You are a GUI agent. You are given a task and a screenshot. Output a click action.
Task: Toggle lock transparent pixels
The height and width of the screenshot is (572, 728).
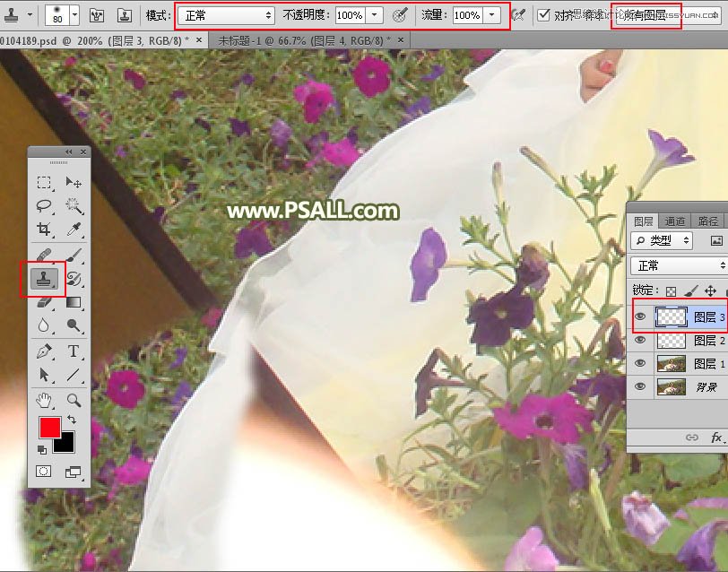point(671,291)
